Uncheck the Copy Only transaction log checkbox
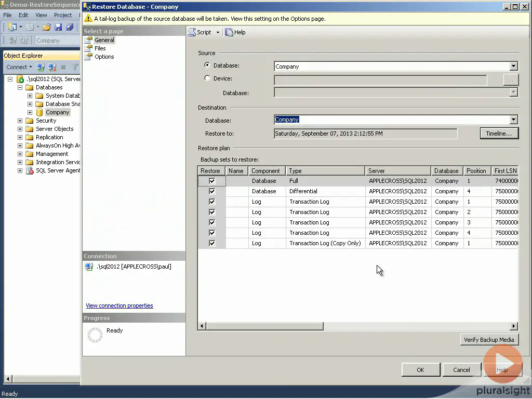This screenshot has height=399, width=532. 212,243
